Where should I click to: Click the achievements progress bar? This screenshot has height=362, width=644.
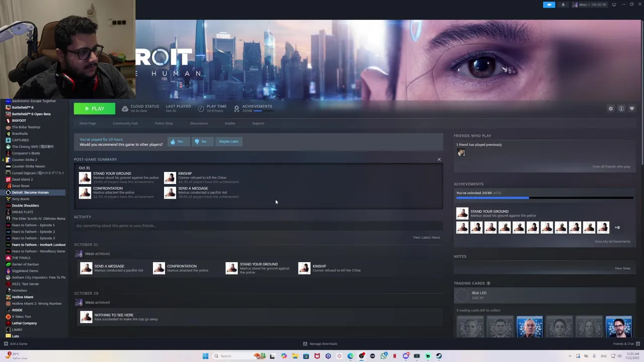[544, 198]
